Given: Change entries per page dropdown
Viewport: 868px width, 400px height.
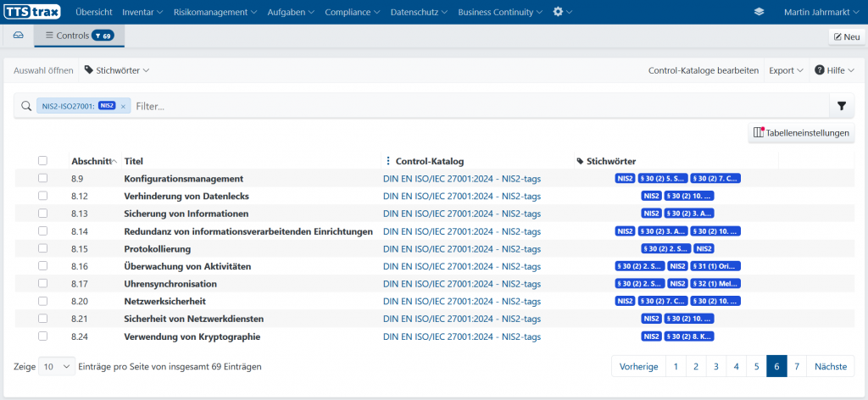Looking at the screenshot, I should point(57,367).
